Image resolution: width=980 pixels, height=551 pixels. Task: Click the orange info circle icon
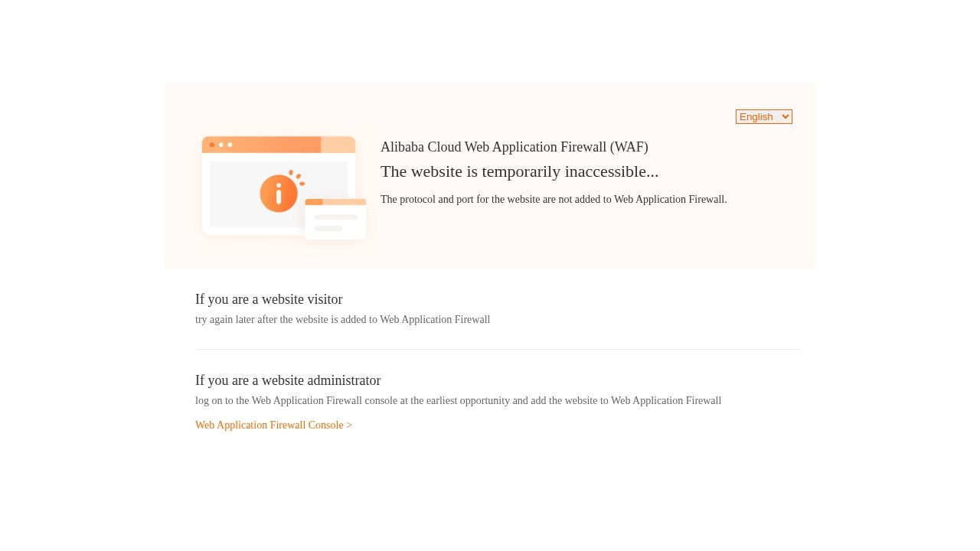tap(278, 194)
